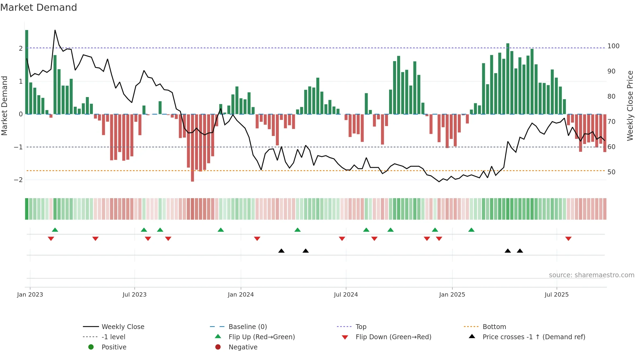Click the −2 demand tick label
644x362 pixels.
pos(18,180)
